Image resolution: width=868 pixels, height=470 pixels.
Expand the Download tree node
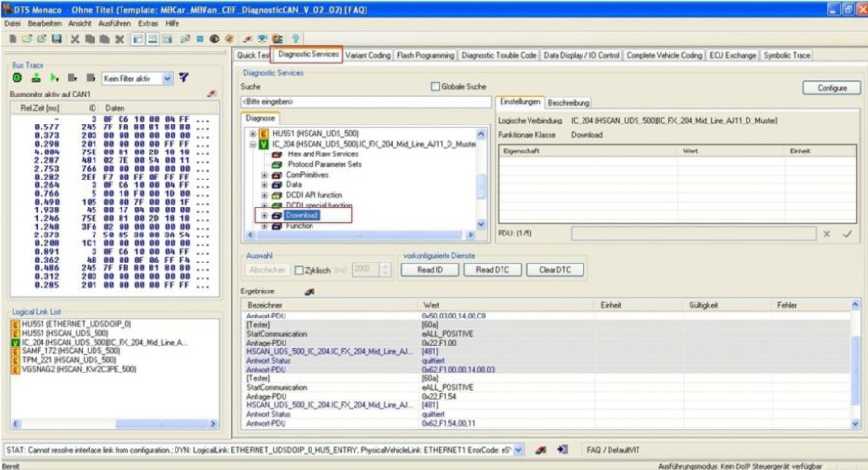[264, 215]
